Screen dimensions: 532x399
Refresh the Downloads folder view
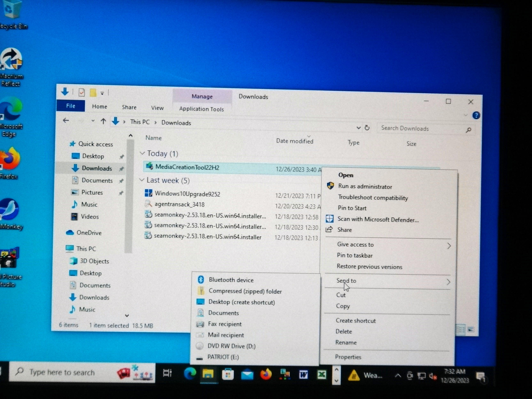coord(367,128)
